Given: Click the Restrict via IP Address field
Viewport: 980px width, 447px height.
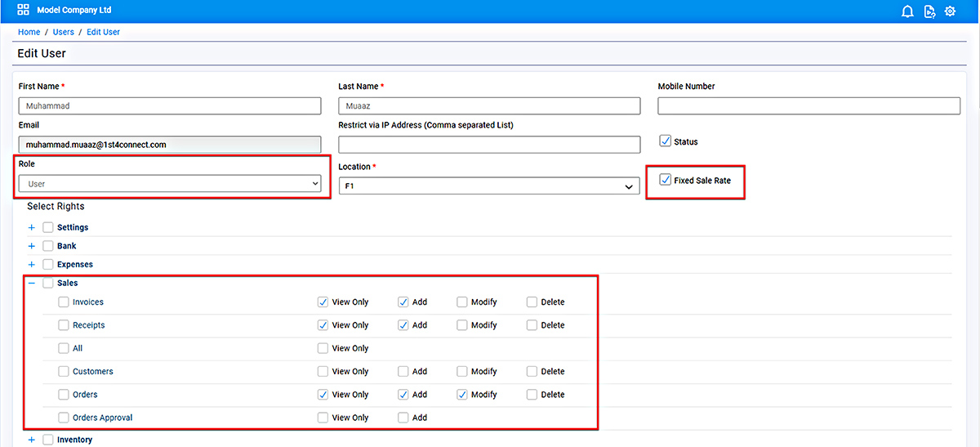Looking at the screenshot, I should (489, 145).
